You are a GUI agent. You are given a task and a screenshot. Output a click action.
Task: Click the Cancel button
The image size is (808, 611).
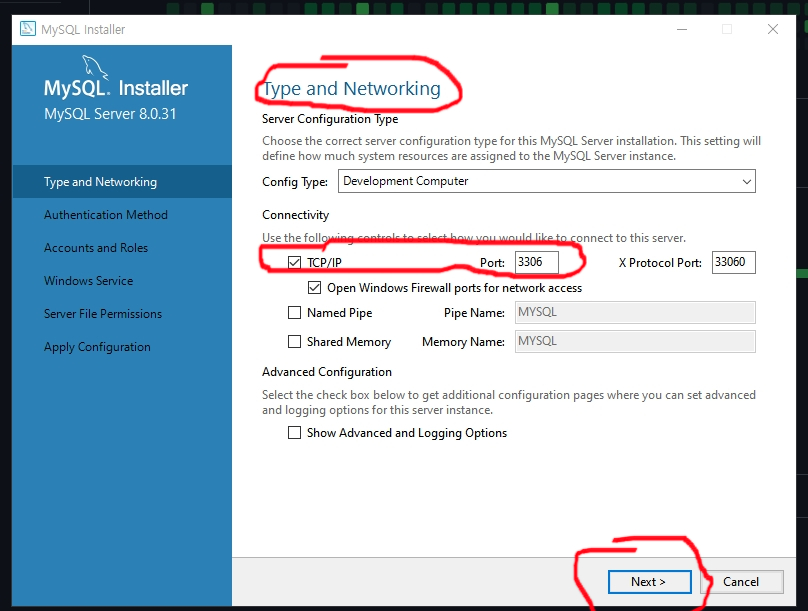[742, 582]
